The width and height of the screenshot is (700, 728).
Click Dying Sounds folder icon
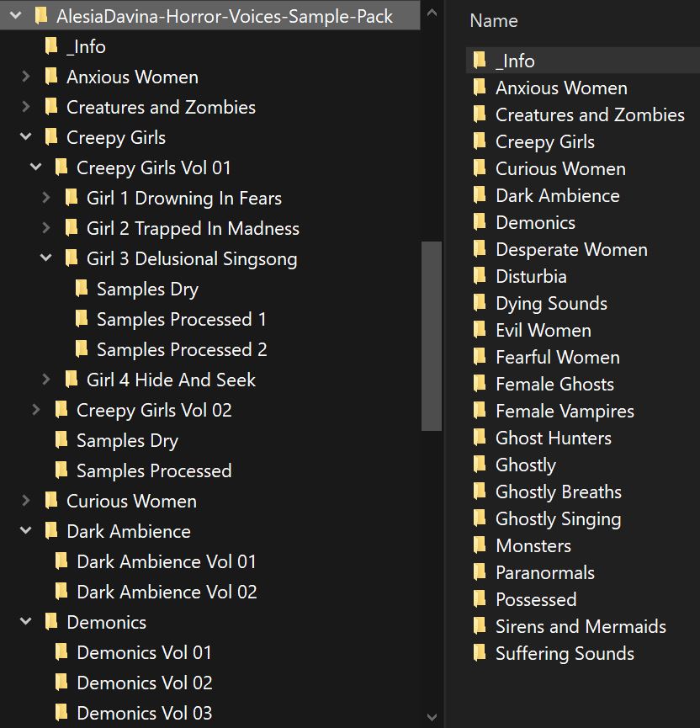[x=480, y=302]
